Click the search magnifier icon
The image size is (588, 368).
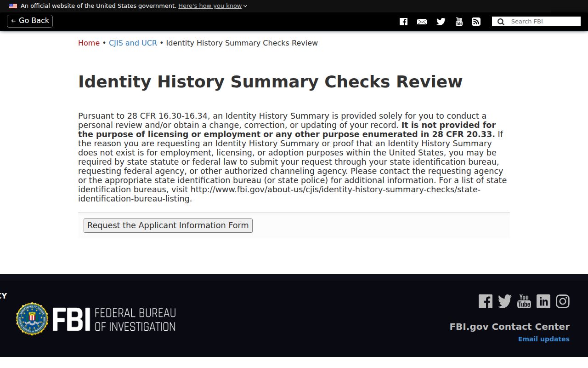point(501,22)
